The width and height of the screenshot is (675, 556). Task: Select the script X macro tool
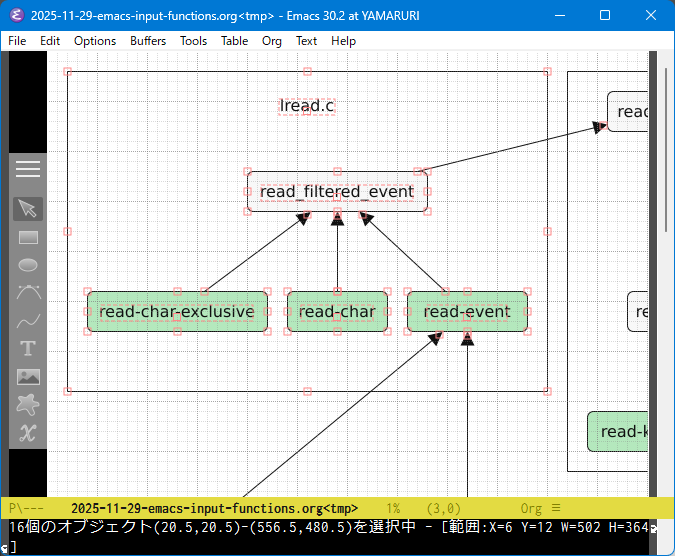point(28,433)
